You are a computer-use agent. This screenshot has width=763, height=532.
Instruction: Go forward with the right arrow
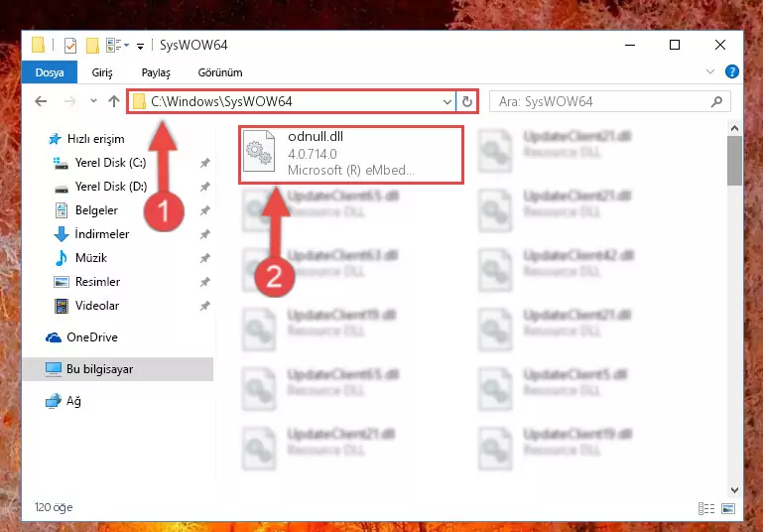tap(70, 101)
